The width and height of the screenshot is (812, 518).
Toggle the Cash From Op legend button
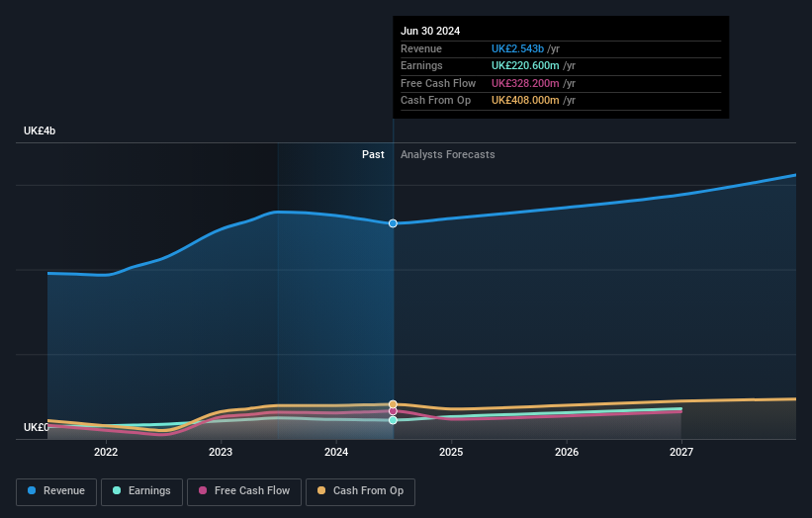360,491
